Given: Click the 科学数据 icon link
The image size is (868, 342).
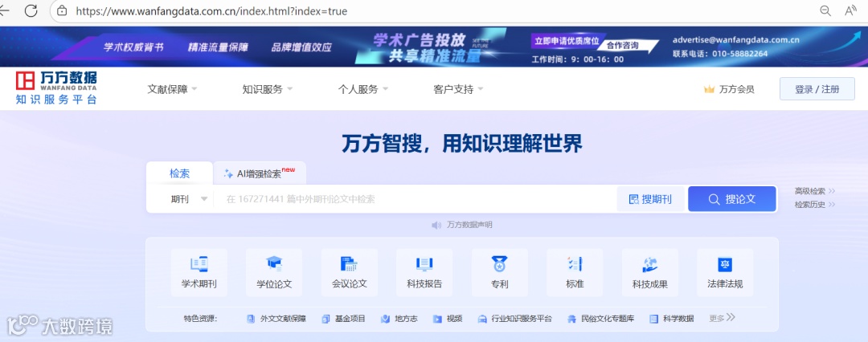Looking at the screenshot, I should coord(653,319).
